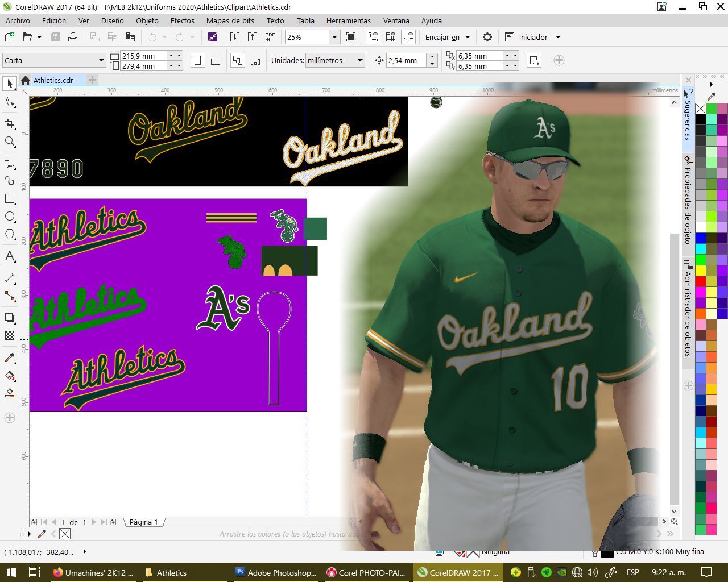Open the Administrador de objetos docker

(688, 309)
